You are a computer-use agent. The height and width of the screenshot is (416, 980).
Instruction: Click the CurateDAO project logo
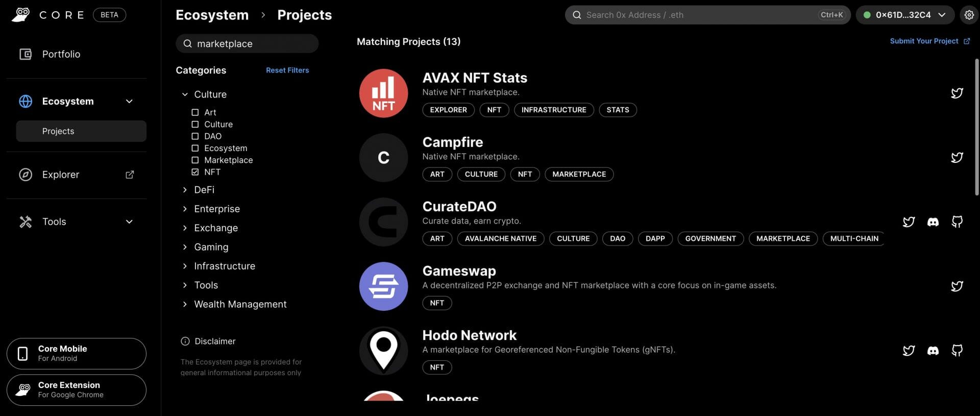(383, 222)
